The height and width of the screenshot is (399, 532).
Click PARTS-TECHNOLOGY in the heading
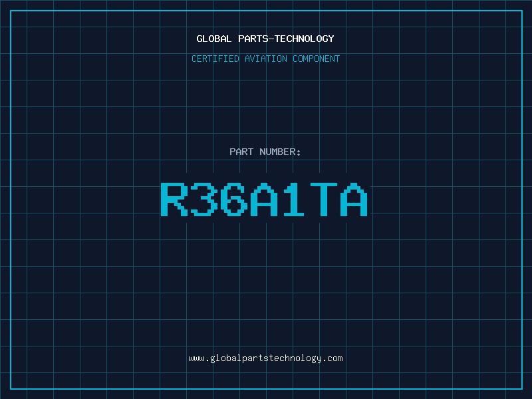point(286,39)
